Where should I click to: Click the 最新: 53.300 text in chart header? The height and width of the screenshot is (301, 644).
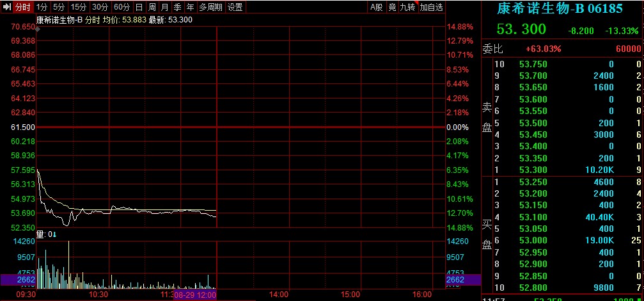pos(171,19)
